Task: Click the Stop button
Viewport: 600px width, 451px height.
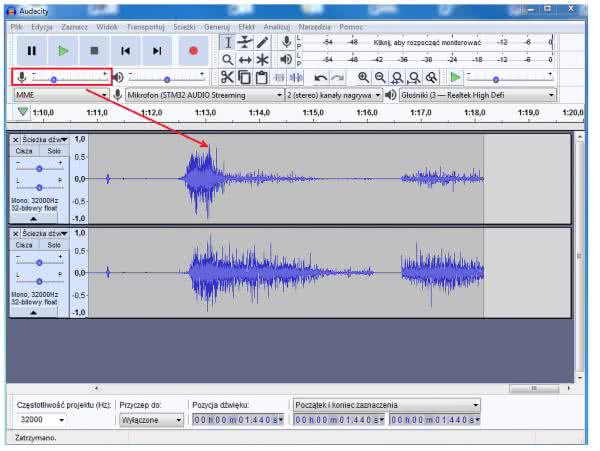Action: coord(93,50)
